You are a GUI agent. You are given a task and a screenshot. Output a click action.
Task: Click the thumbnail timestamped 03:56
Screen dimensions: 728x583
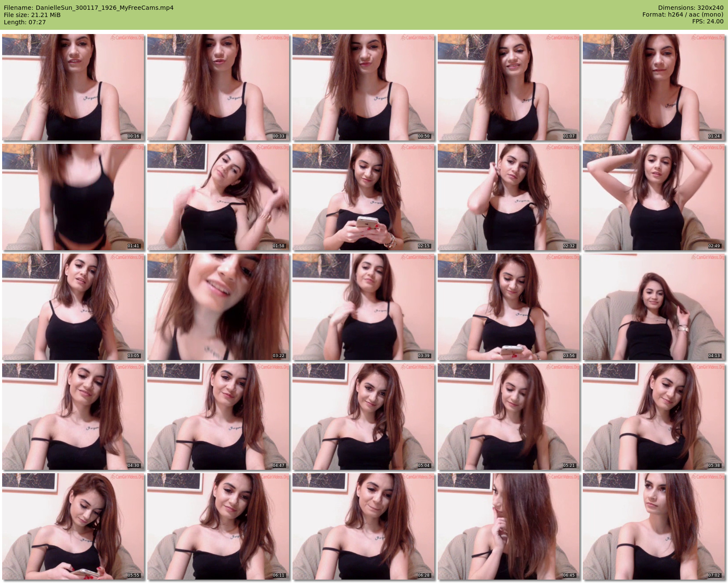[x=509, y=307]
